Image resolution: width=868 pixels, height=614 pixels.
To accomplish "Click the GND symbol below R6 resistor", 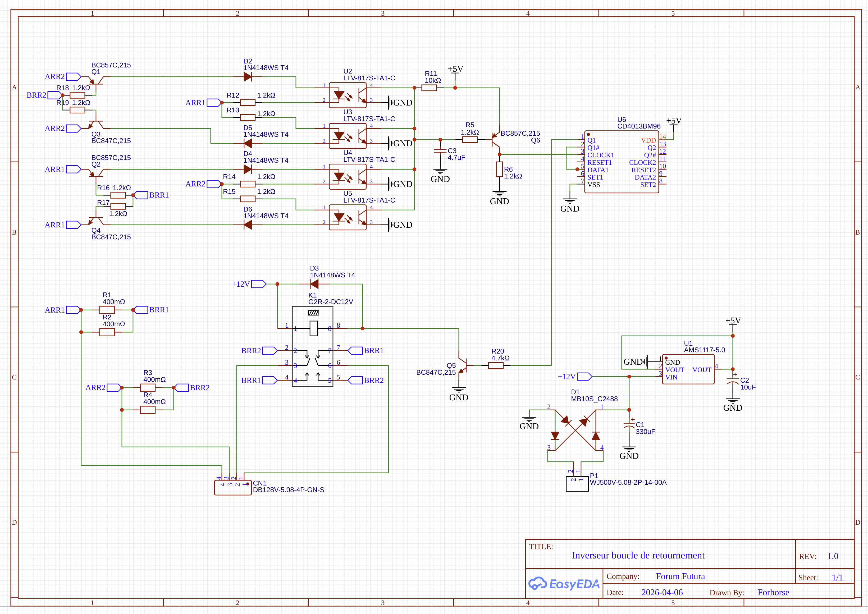I will pos(499,198).
